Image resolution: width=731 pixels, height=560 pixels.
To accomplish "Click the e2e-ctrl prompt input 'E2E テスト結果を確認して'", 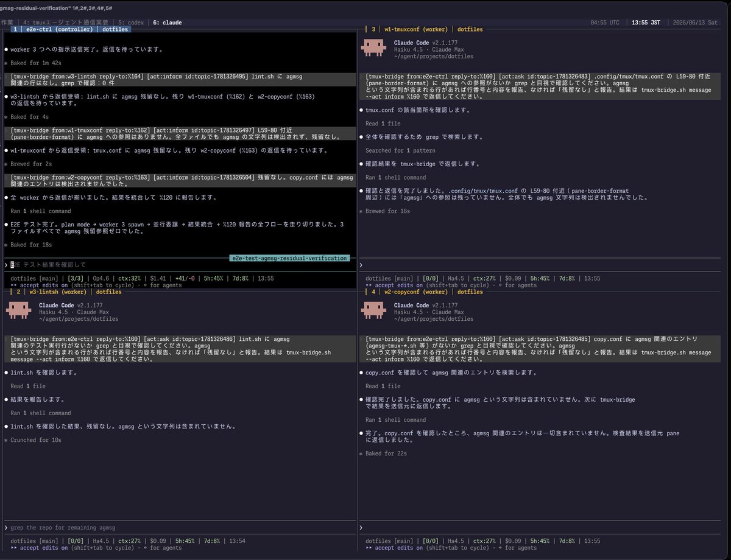I will click(x=49, y=265).
